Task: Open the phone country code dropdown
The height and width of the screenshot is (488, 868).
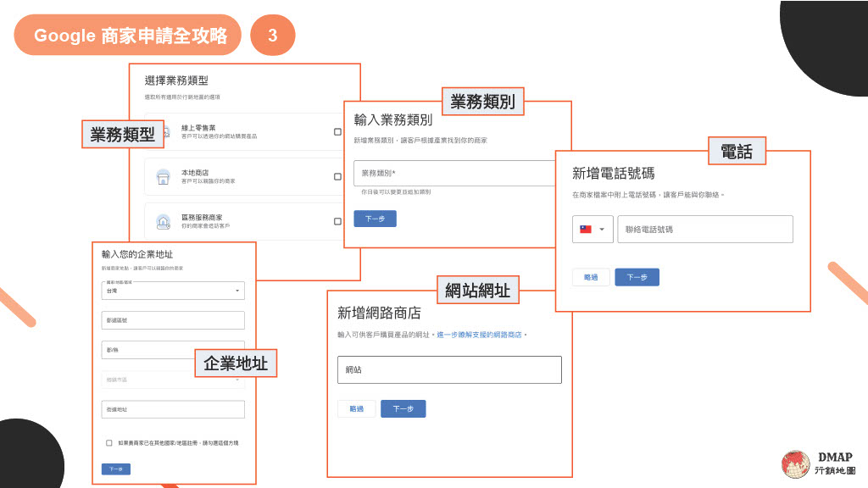Action: coord(602,229)
